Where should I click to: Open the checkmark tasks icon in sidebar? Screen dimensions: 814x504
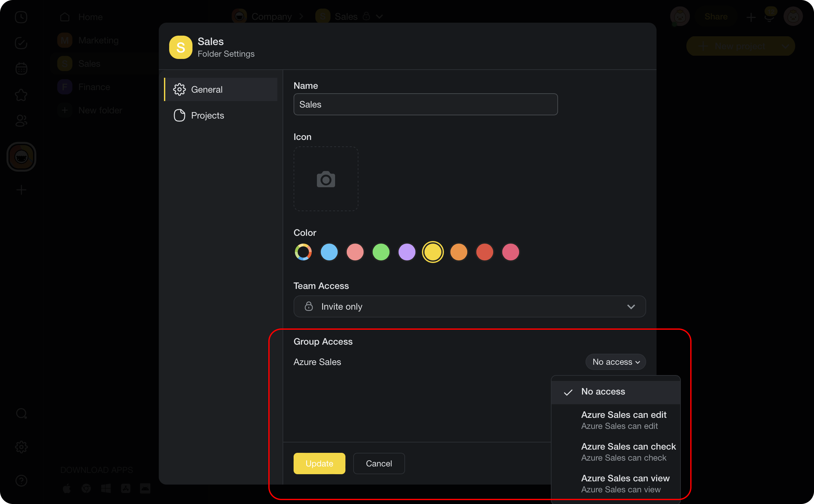coord(21,43)
